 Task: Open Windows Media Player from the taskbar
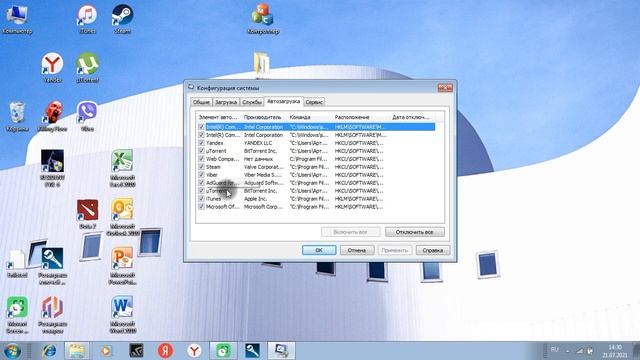pyautogui.click(x=106, y=351)
